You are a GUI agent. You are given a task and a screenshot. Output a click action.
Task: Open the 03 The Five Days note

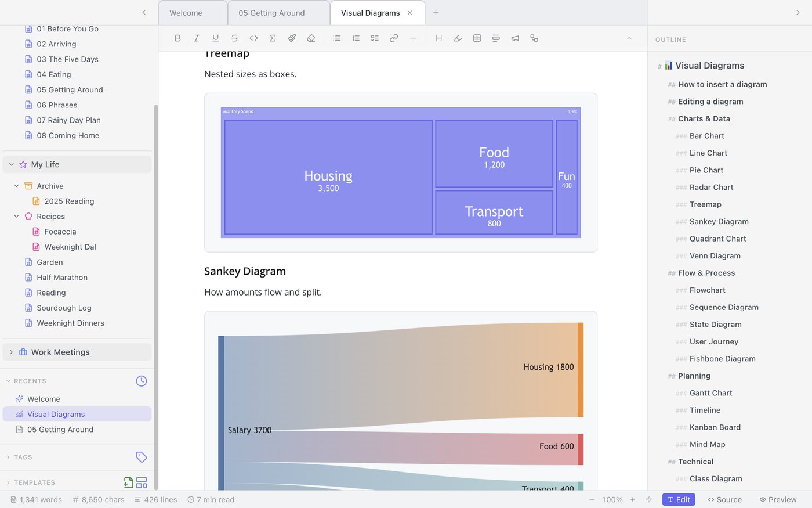click(67, 59)
